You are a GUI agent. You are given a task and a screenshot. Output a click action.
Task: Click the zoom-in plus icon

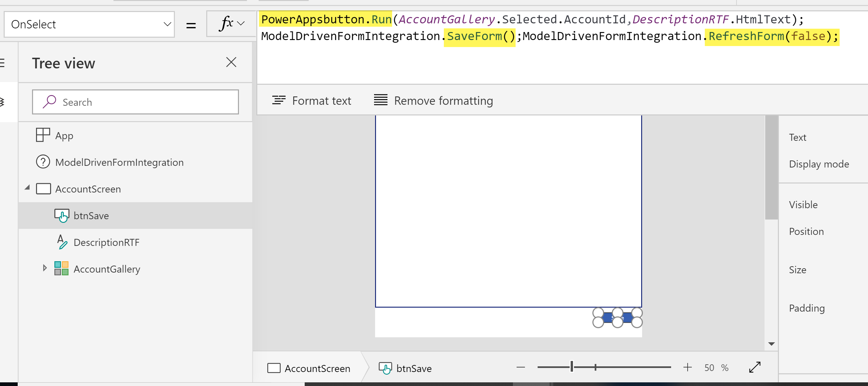click(687, 367)
